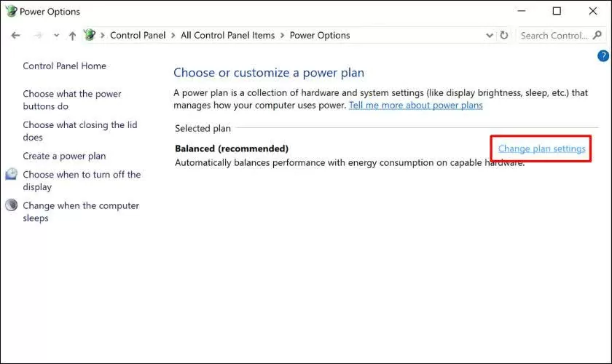Select the Control Panel breadcrumb
The width and height of the screenshot is (612, 364).
[138, 36]
